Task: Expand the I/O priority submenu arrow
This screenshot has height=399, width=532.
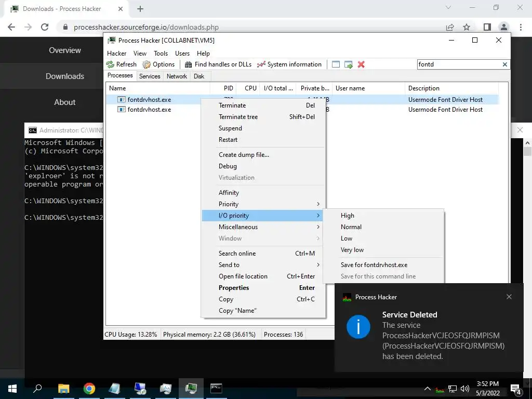Action: 318,216
